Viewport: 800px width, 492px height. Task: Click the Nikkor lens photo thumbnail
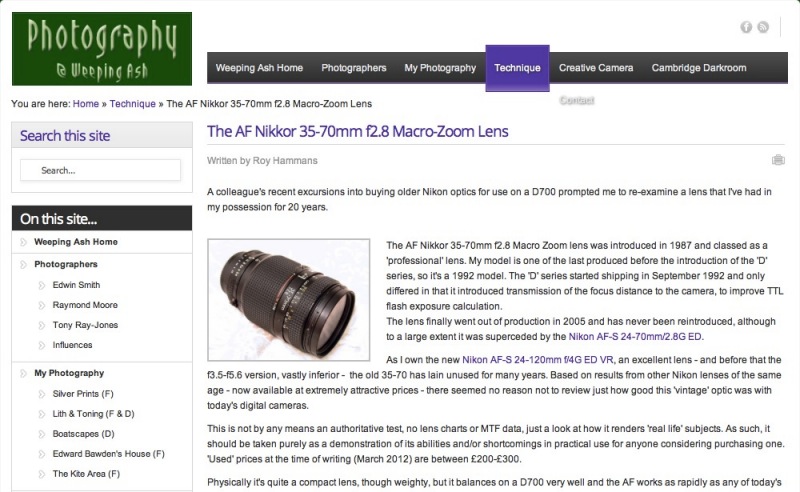tap(288, 300)
